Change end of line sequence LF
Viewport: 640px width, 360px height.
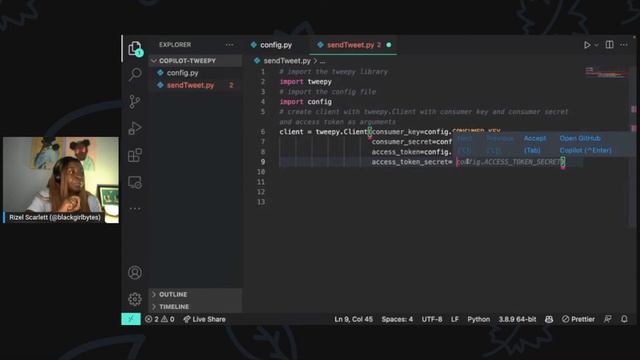coord(455,319)
